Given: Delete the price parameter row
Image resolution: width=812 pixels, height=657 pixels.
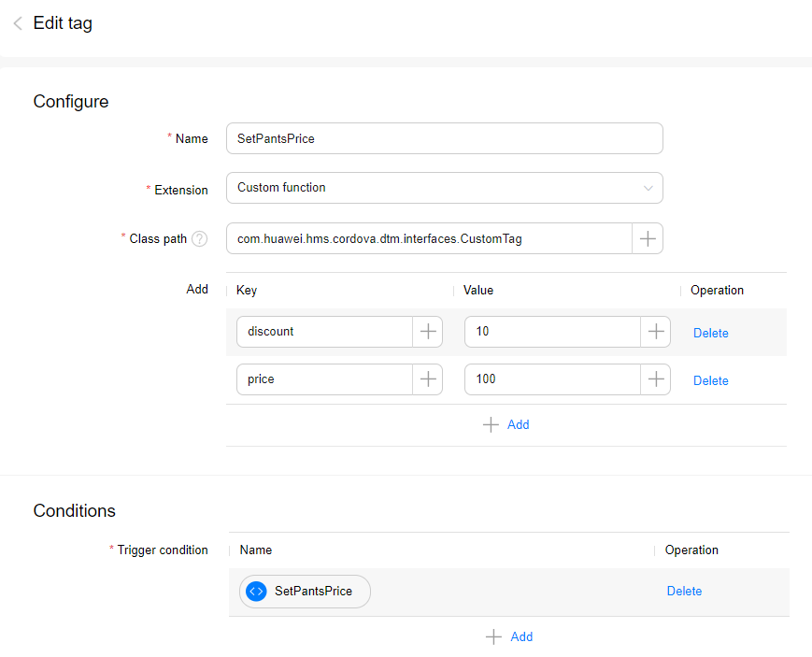Looking at the screenshot, I should coord(710,380).
